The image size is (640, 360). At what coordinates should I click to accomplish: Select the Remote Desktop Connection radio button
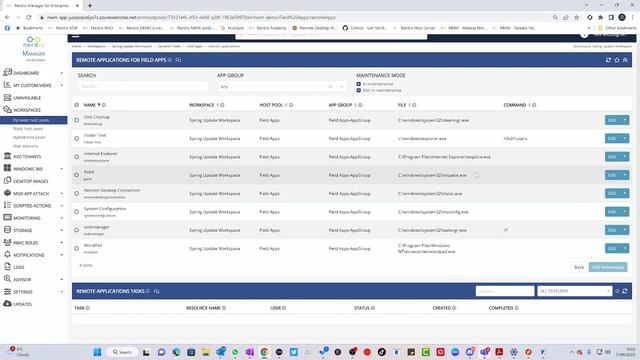(x=76, y=193)
